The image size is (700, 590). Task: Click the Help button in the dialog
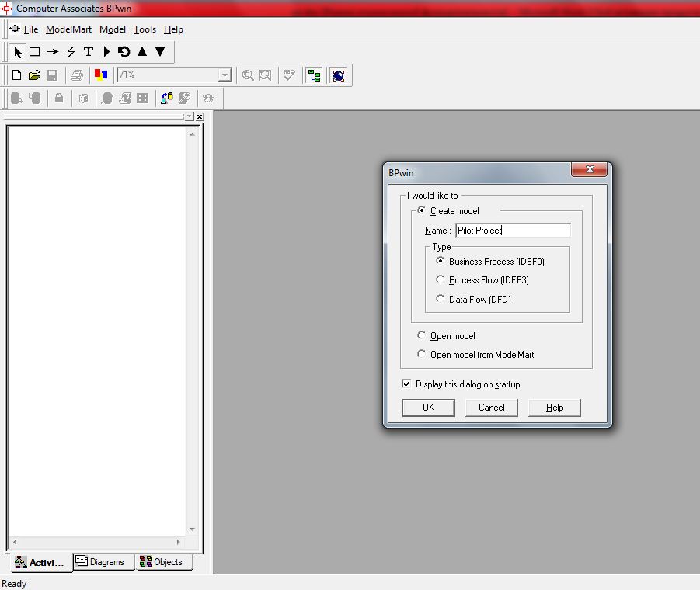click(x=555, y=408)
